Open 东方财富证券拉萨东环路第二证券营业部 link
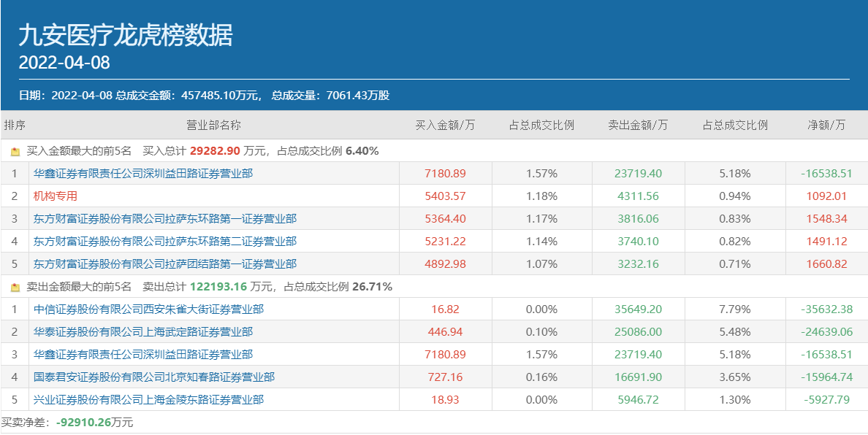Screen dimensions: 868x435 [x=165, y=242]
